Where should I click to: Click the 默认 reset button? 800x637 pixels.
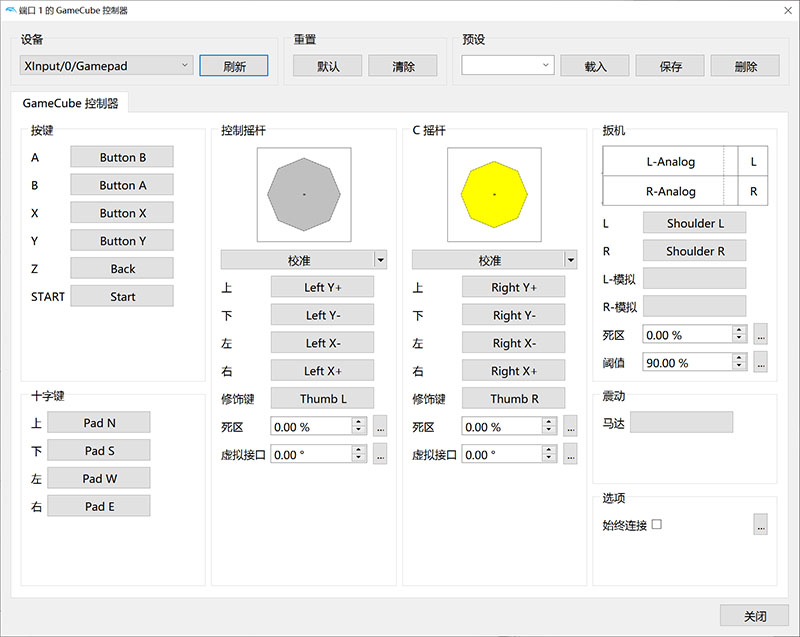[327, 66]
